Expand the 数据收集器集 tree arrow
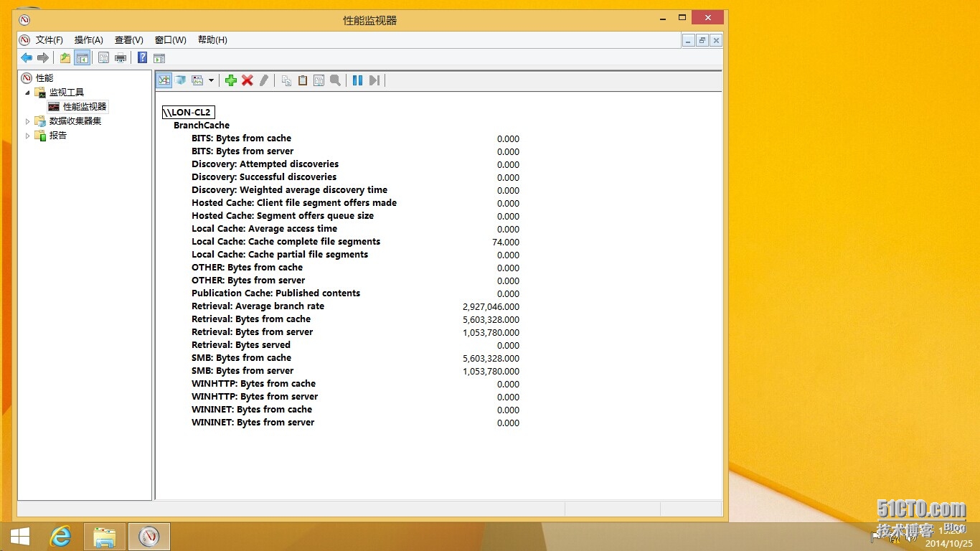 (28, 121)
